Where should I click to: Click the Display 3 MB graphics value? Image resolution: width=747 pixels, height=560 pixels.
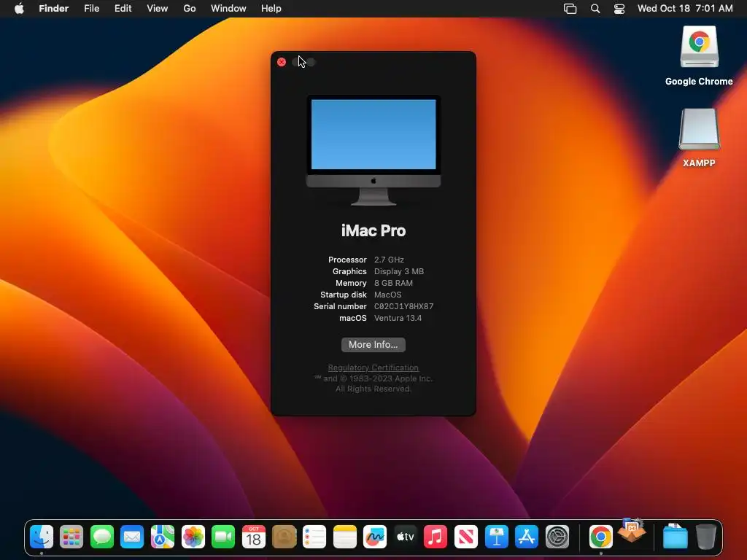(399, 271)
